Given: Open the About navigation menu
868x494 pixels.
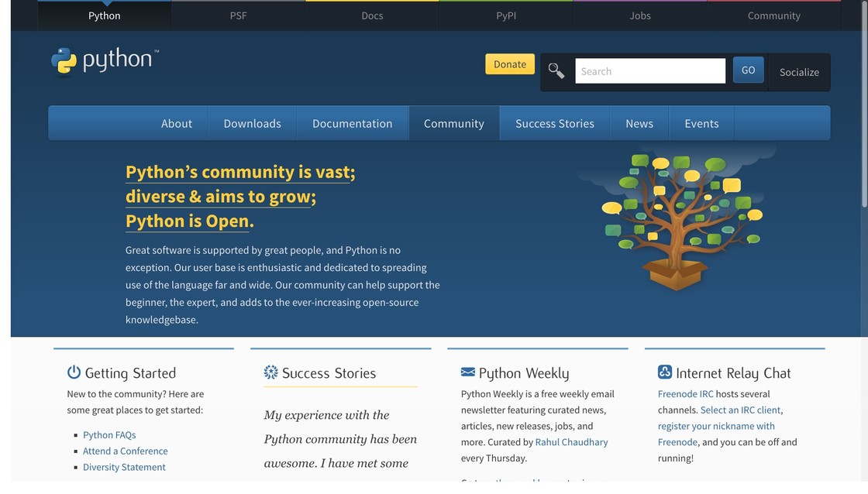Looking at the screenshot, I should pos(176,124).
